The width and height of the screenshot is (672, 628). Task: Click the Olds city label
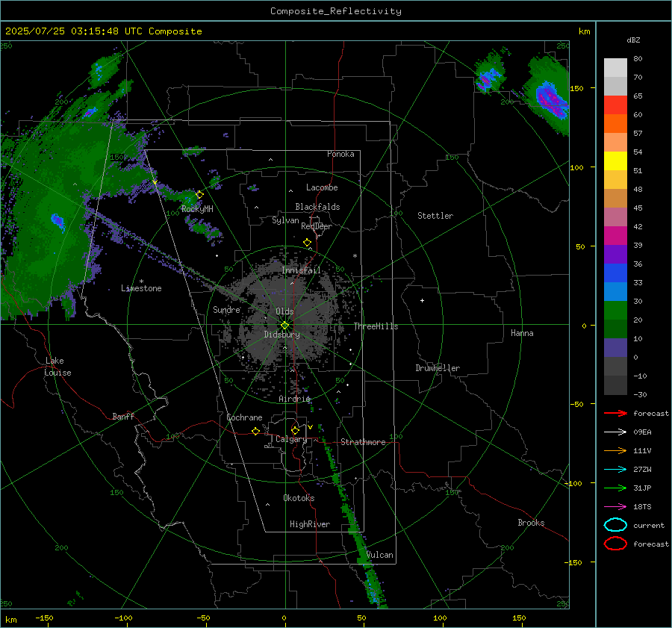pos(284,311)
